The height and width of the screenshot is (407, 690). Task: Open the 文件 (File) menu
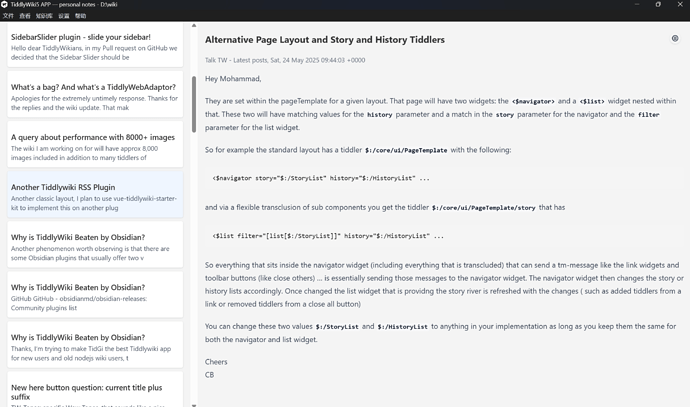8,16
